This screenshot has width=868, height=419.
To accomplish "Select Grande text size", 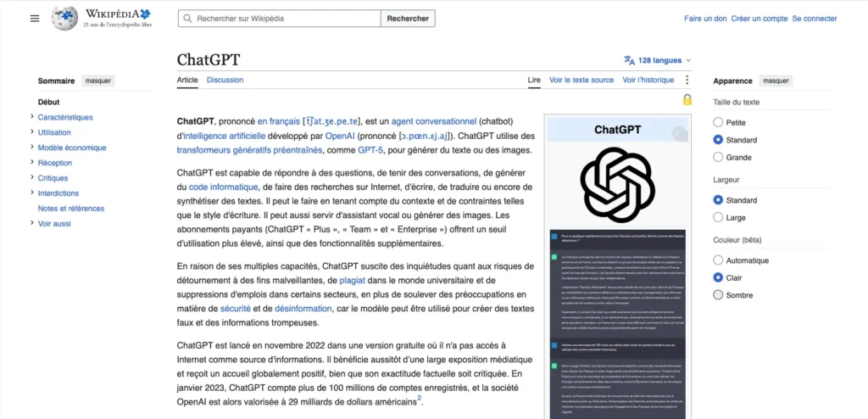I will [x=718, y=158].
